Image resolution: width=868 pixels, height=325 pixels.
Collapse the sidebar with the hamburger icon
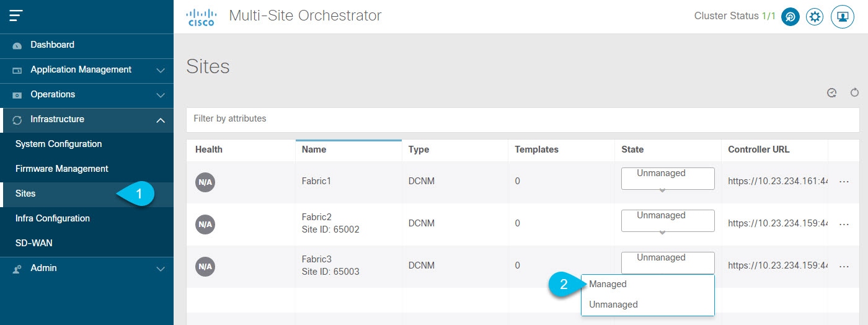click(16, 16)
